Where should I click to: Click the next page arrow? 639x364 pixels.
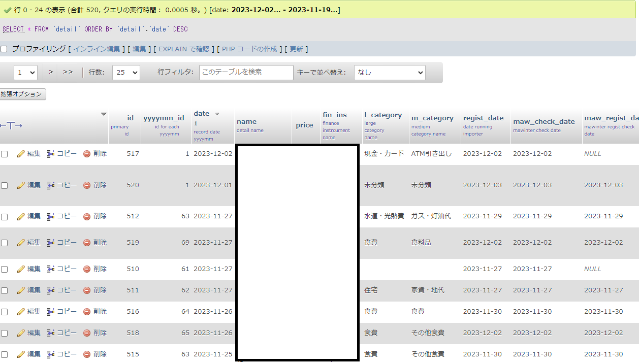[x=50, y=72]
